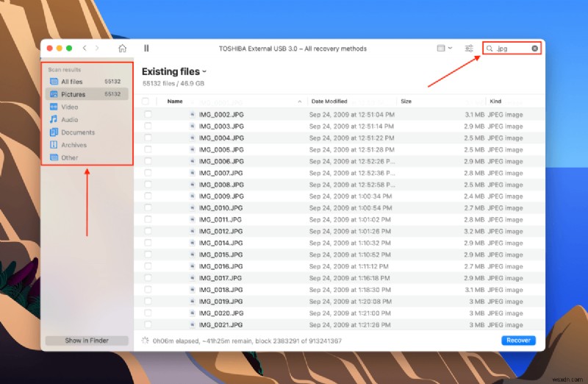Open the filter settings sliders icon
The image size is (588, 384).
469,49
